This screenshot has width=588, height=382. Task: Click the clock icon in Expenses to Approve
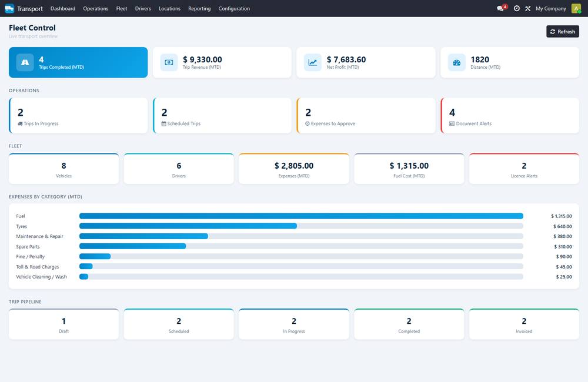pos(308,124)
